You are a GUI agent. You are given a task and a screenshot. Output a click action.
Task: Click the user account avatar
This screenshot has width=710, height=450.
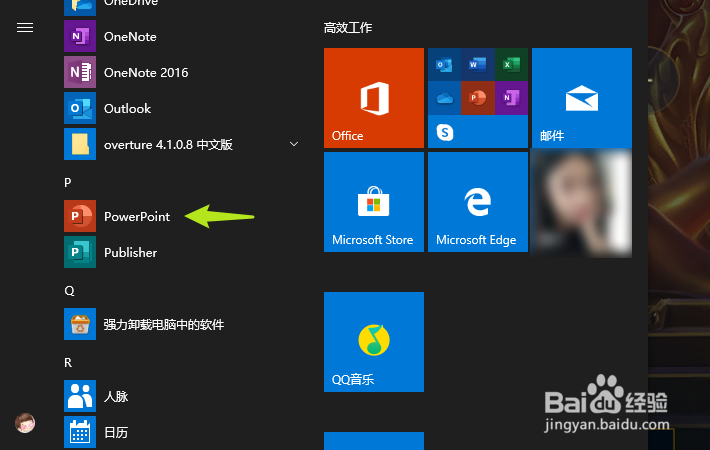[25, 423]
